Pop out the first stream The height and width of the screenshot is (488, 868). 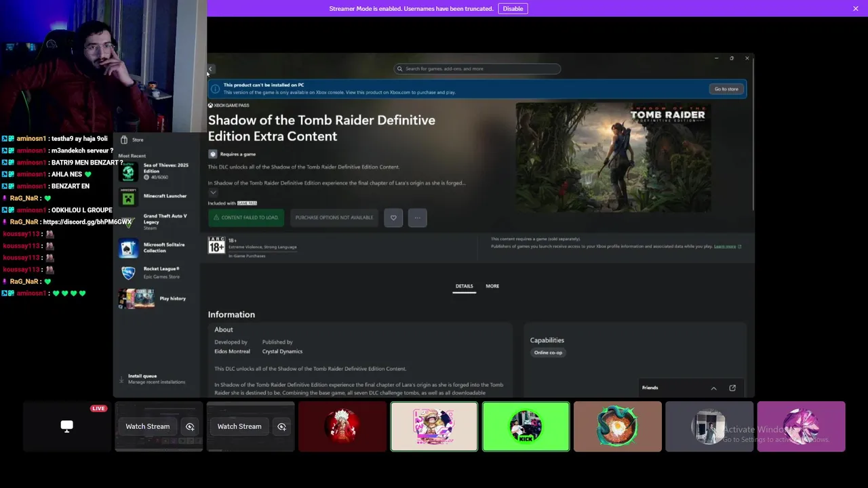tap(190, 426)
